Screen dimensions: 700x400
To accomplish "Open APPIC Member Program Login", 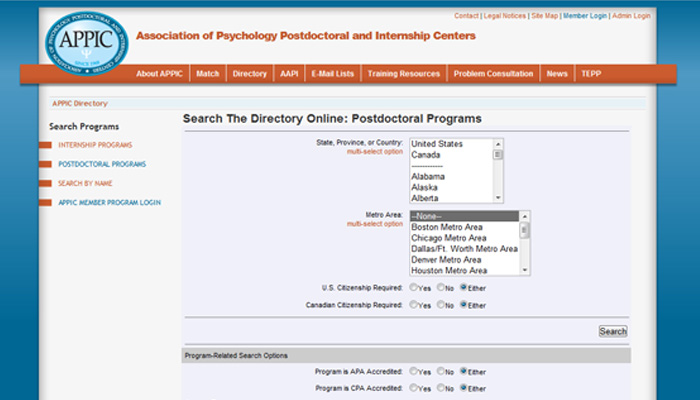I will click(109, 203).
